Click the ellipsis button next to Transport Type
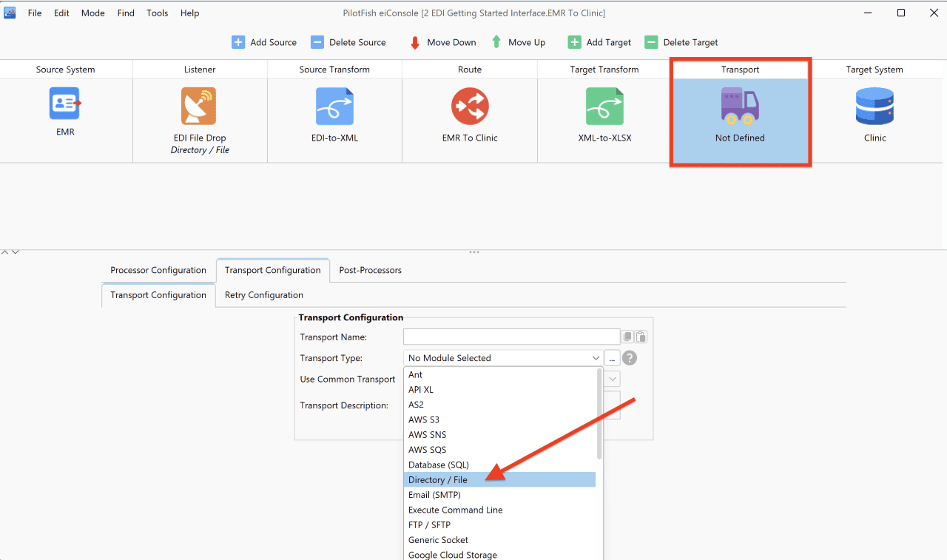Screen dimensions: 947x560 [612, 358]
